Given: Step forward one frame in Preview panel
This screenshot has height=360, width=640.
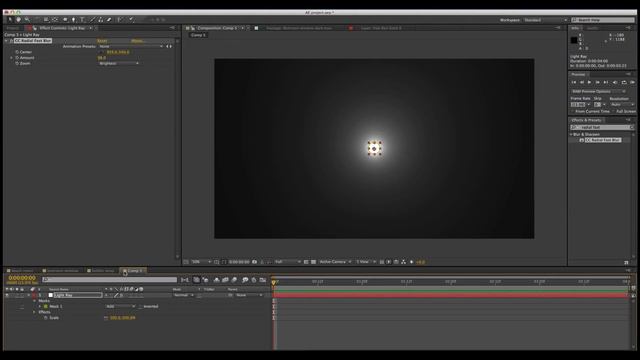Looking at the screenshot, I should click(x=598, y=82).
